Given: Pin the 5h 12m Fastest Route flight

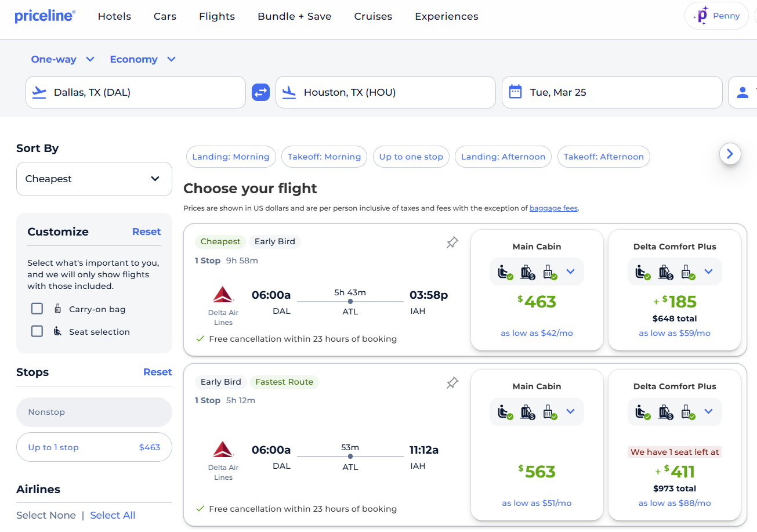Looking at the screenshot, I should click(452, 383).
